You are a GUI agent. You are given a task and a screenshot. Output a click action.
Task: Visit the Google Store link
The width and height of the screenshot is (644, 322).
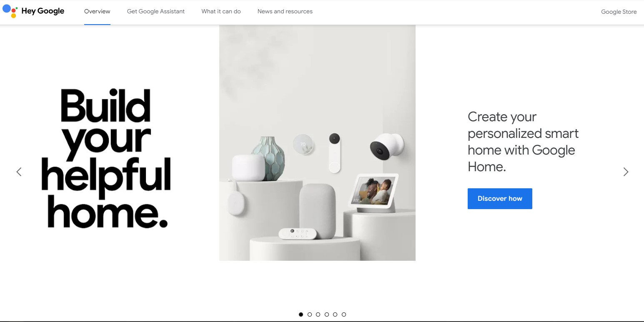pos(619,12)
